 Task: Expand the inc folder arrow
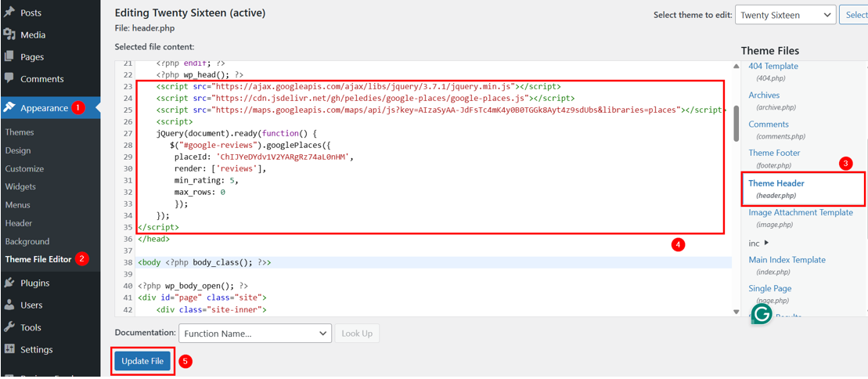766,243
